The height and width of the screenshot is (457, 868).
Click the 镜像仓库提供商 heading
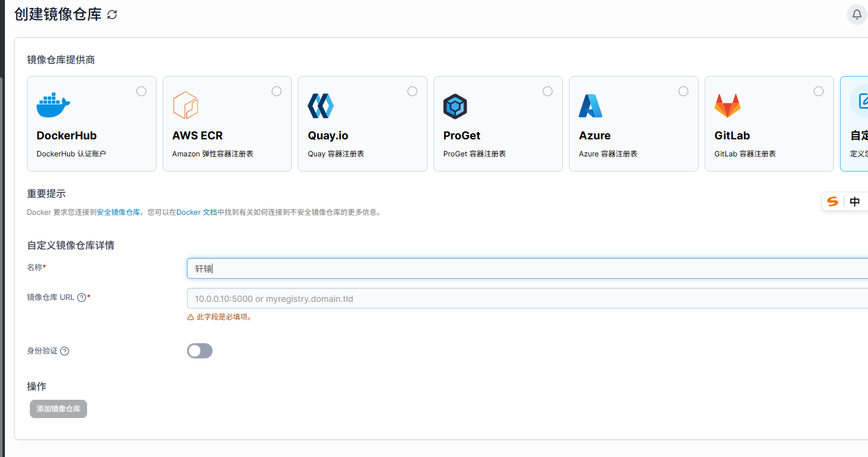61,60
